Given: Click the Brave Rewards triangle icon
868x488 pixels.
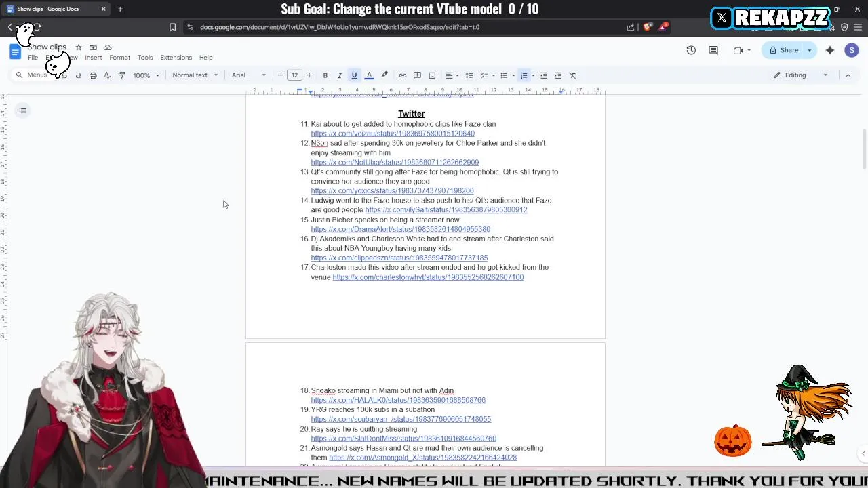Looking at the screenshot, I should (663, 27).
